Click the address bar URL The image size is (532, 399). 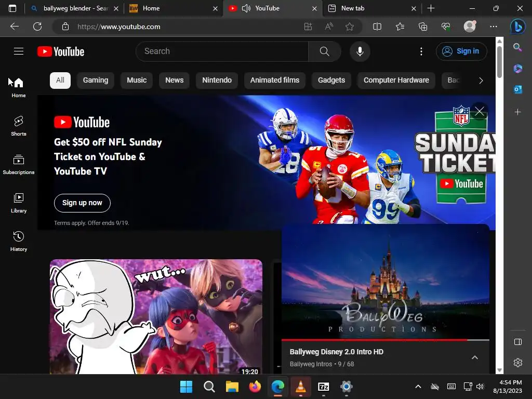(x=119, y=26)
